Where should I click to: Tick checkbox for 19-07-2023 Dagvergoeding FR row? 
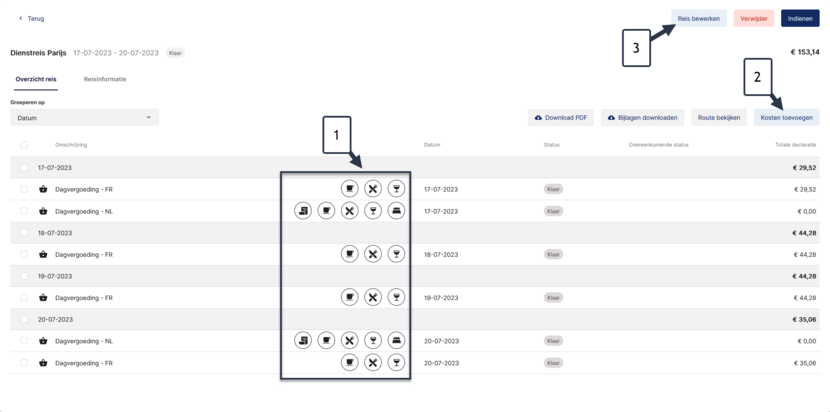24,298
